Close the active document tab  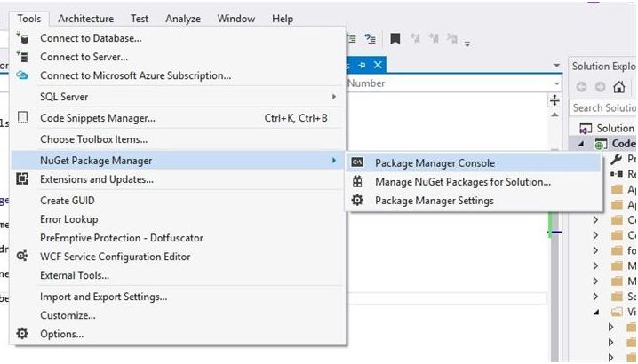[x=378, y=65]
